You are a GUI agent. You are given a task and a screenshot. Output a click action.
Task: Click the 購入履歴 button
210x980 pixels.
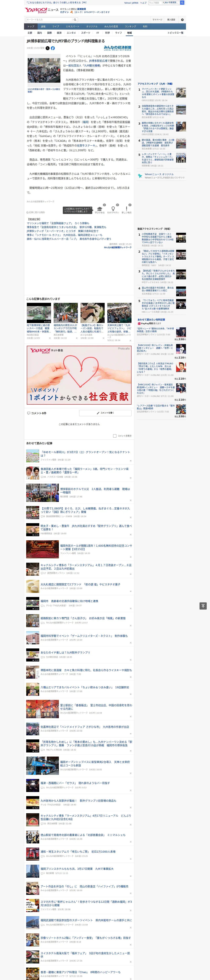[x=171, y=20]
